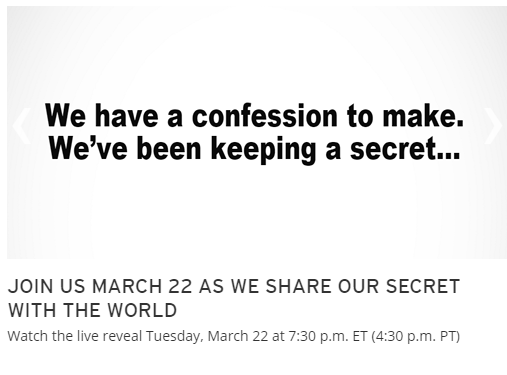Click the word 'confession' in banner
Viewport: 507px width, 375px height.
[265, 116]
